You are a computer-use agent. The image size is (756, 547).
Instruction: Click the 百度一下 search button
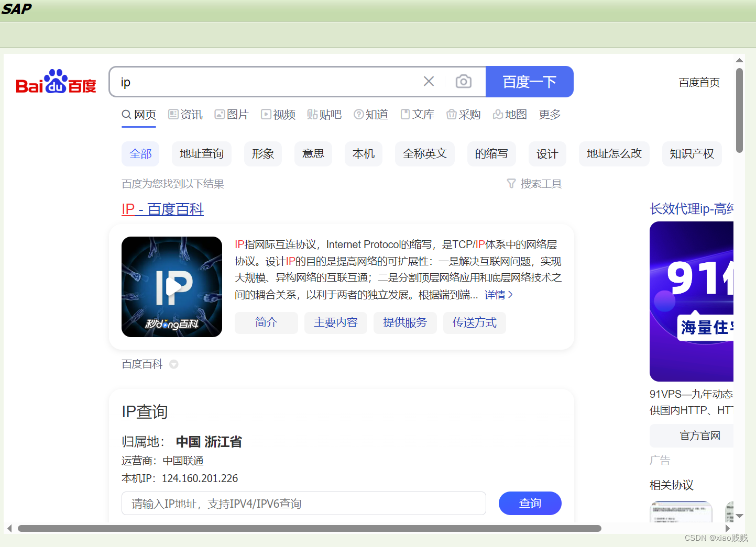click(x=529, y=82)
